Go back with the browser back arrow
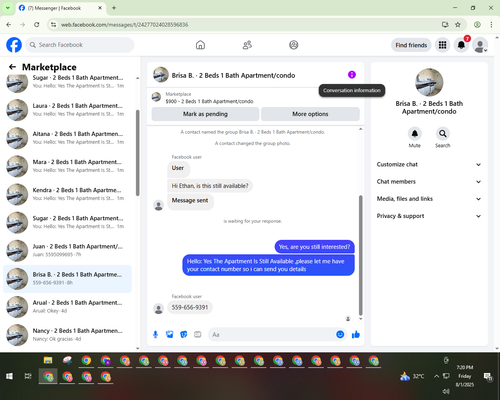This screenshot has height=400, width=500. [9, 25]
